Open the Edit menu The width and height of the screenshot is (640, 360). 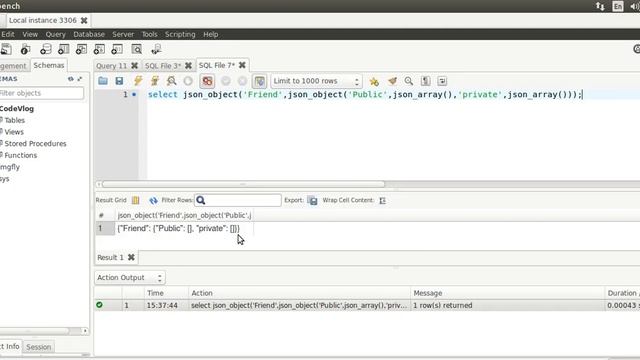pyautogui.click(x=8, y=34)
